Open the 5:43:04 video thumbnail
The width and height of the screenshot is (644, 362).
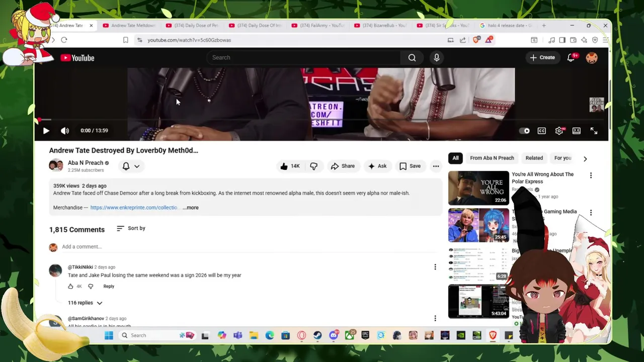478,301
